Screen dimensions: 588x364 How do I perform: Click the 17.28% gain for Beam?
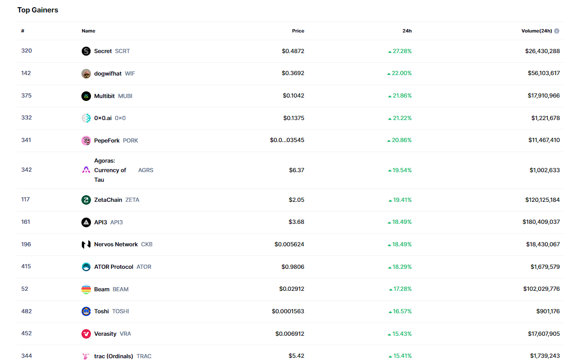[400, 289]
